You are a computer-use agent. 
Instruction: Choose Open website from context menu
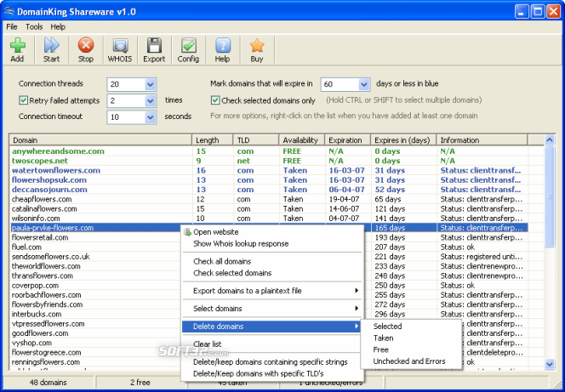(272, 232)
